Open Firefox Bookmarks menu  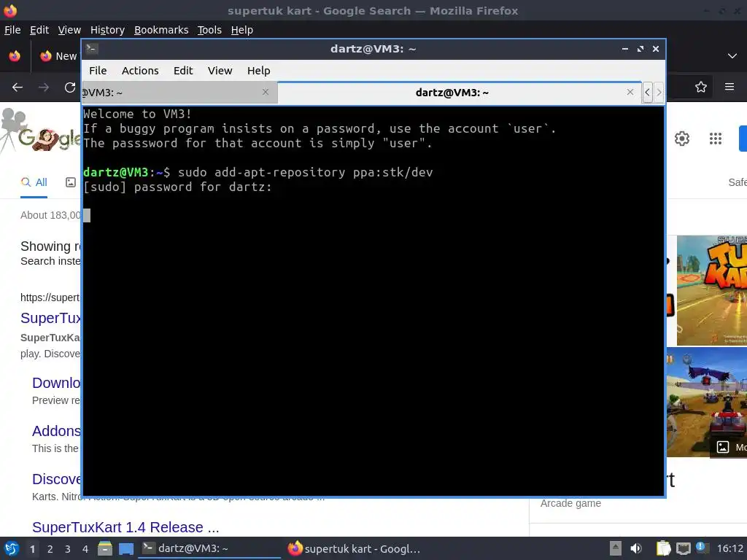(161, 30)
